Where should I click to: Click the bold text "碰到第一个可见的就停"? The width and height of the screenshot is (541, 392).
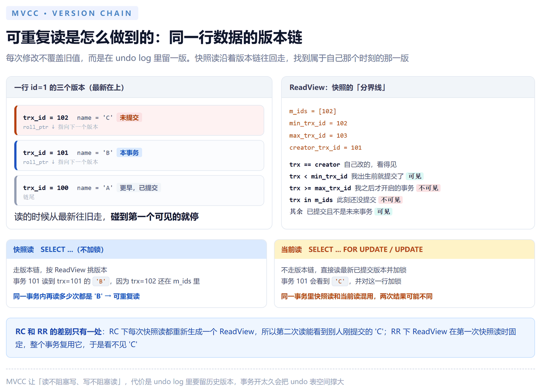[x=155, y=216]
